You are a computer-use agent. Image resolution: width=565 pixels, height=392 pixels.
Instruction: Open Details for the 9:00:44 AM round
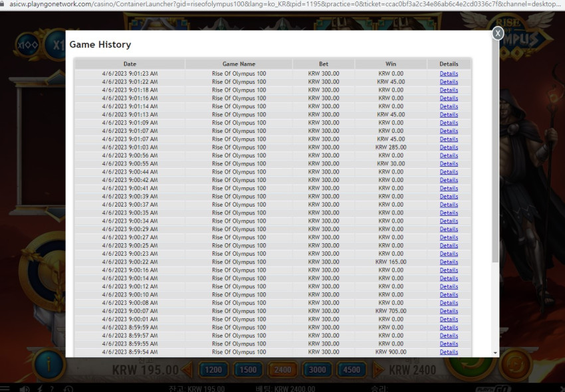click(449, 172)
